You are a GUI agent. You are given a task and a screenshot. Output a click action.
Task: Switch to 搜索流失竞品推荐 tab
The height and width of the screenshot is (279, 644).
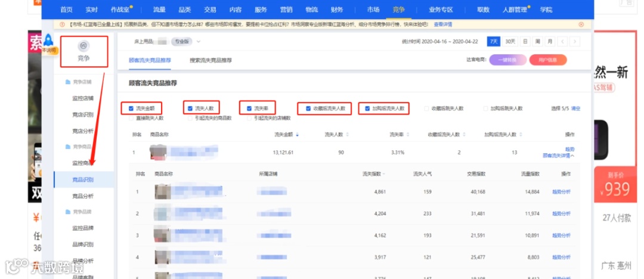click(x=210, y=60)
